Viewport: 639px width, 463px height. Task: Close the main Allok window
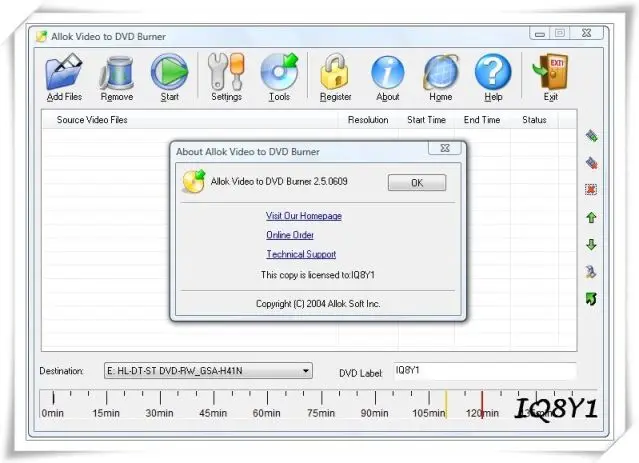pyautogui.click(x=586, y=33)
